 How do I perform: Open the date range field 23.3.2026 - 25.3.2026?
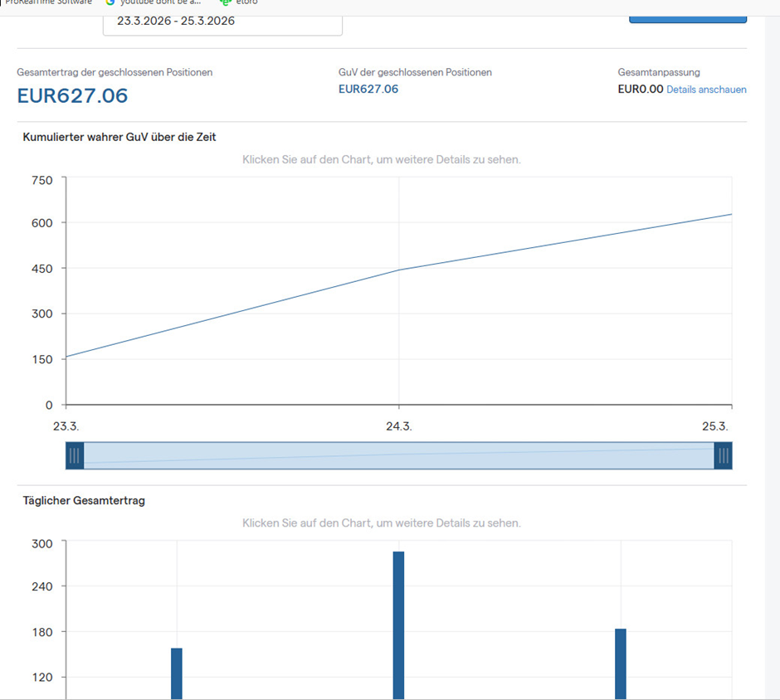click(x=222, y=22)
